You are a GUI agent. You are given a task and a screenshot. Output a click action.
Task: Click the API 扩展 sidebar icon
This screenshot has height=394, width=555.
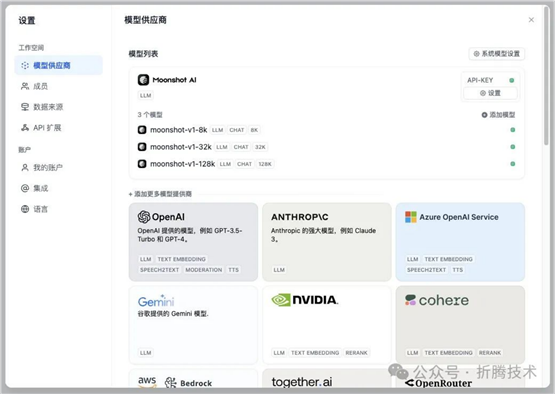(x=25, y=128)
